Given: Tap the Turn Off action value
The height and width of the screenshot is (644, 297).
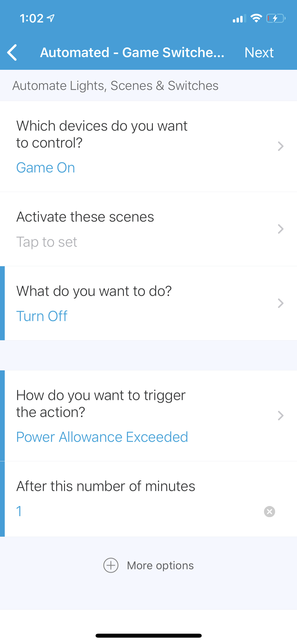Looking at the screenshot, I should pyautogui.click(x=42, y=316).
